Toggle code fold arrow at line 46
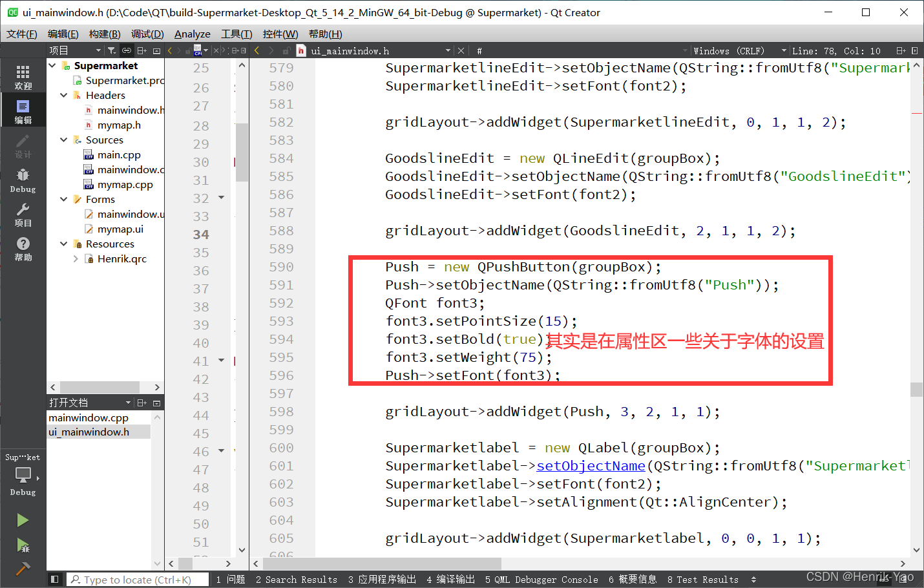The height and width of the screenshot is (588, 924). point(221,450)
